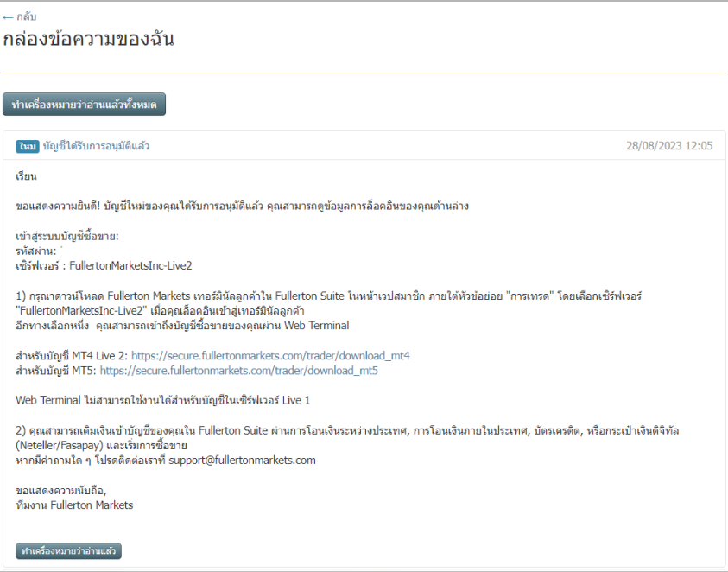The height and width of the screenshot is (572, 728).
Task: Click the page heading กล่องข้อความของฉัน
Action: tap(88, 39)
